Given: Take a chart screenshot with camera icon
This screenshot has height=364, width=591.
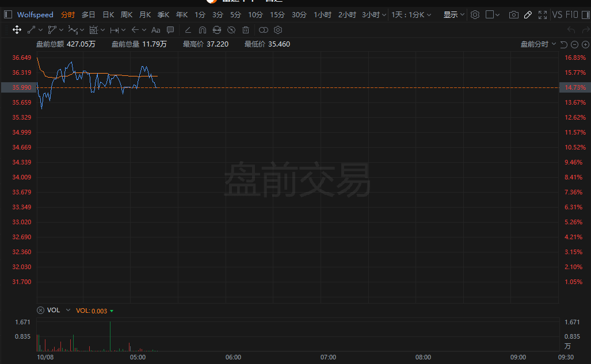Looking at the screenshot, I should (513, 15).
